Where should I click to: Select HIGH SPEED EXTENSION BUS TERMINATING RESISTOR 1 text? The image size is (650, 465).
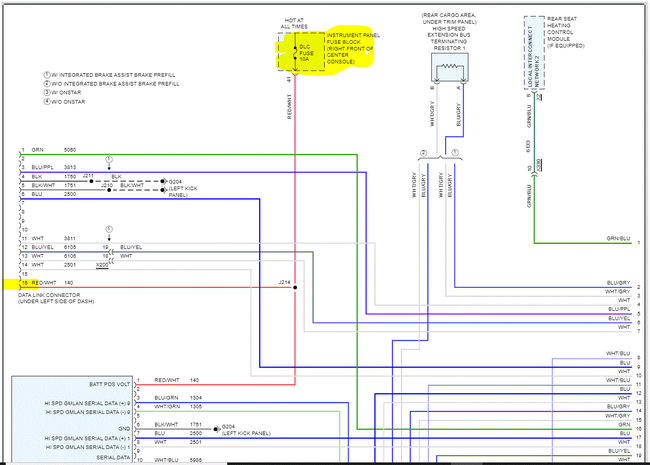(x=449, y=38)
